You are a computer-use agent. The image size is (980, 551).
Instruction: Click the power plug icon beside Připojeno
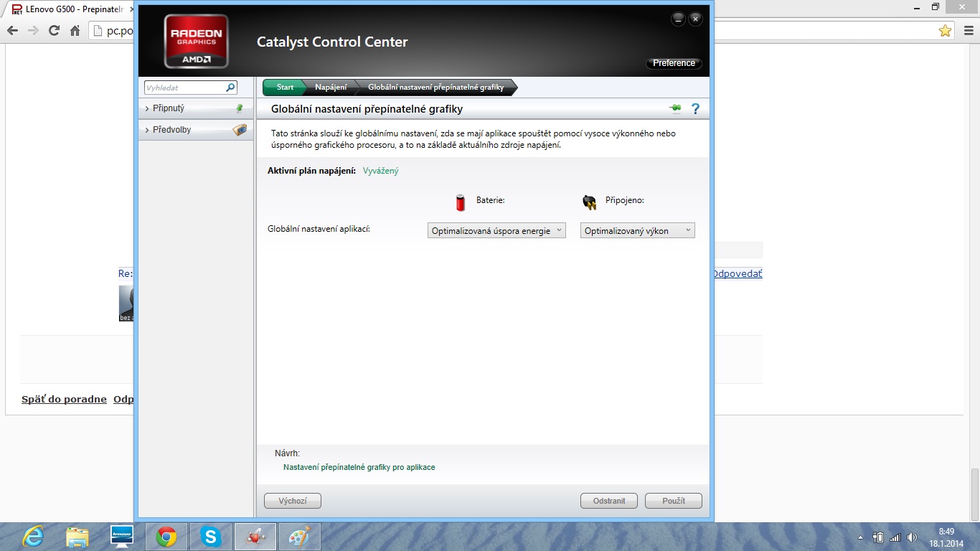click(x=590, y=202)
